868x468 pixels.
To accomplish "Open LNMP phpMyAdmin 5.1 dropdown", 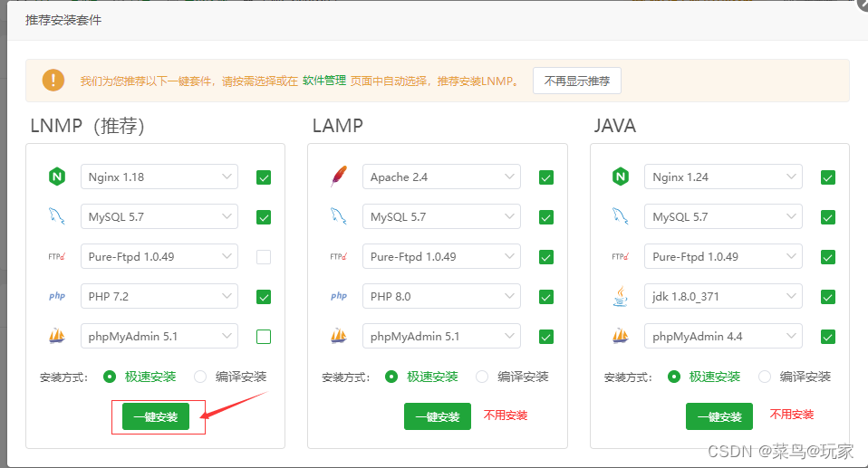I will (x=159, y=337).
